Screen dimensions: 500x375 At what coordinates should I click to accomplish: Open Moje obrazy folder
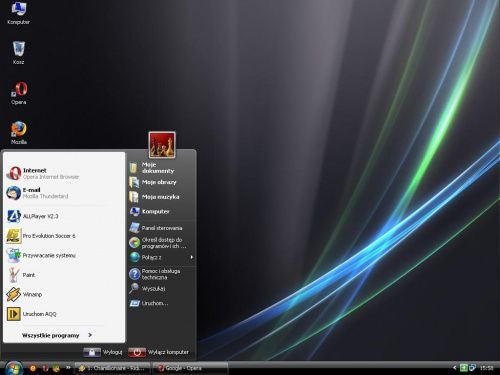pos(161,182)
